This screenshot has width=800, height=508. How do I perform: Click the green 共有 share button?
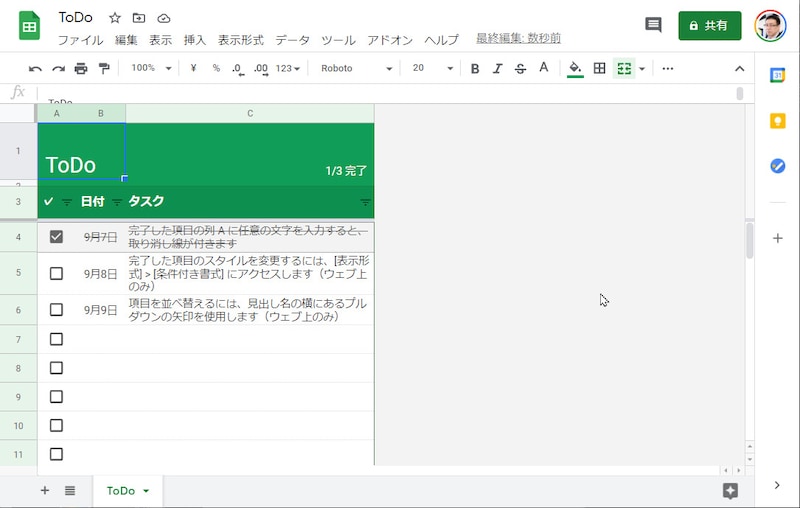pyautogui.click(x=709, y=25)
